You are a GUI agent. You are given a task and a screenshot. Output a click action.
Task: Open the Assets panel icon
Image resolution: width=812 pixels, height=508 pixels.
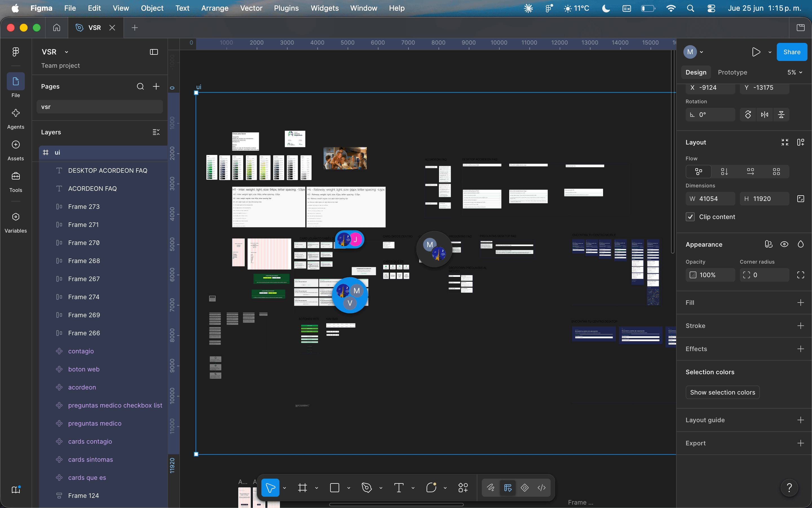click(x=16, y=145)
